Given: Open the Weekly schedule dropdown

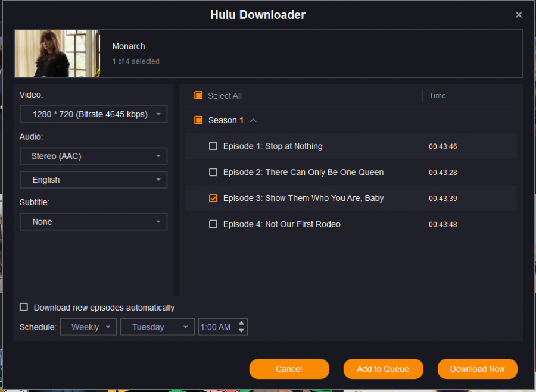Looking at the screenshot, I should click(x=89, y=327).
